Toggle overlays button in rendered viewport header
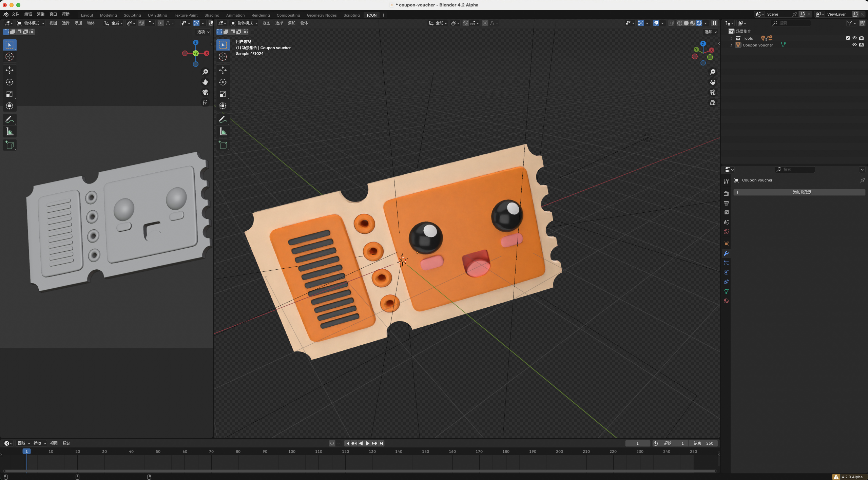The width and height of the screenshot is (868, 480). click(x=656, y=23)
